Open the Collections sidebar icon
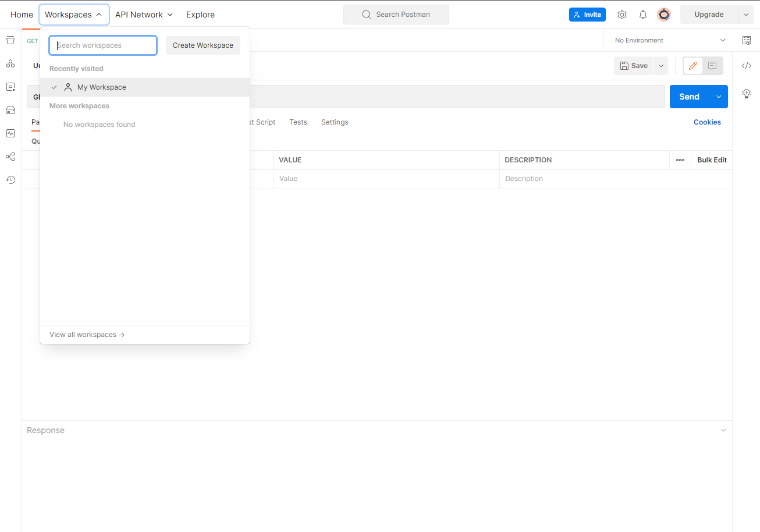 point(10,40)
